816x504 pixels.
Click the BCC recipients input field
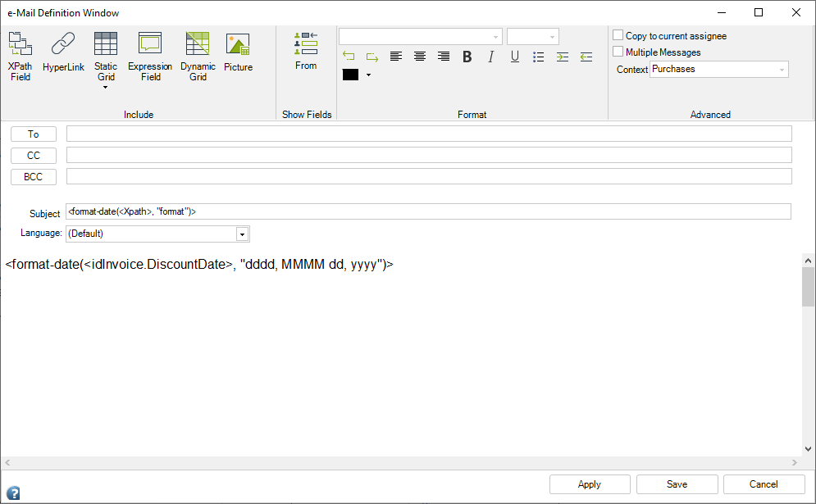[429, 176]
